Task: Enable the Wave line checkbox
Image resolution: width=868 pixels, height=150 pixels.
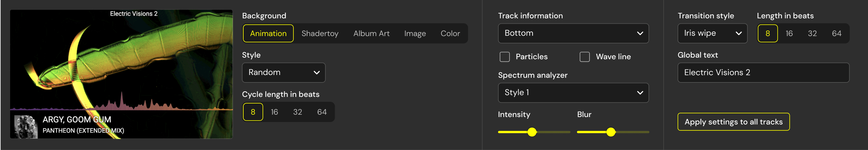Action: 584,57
